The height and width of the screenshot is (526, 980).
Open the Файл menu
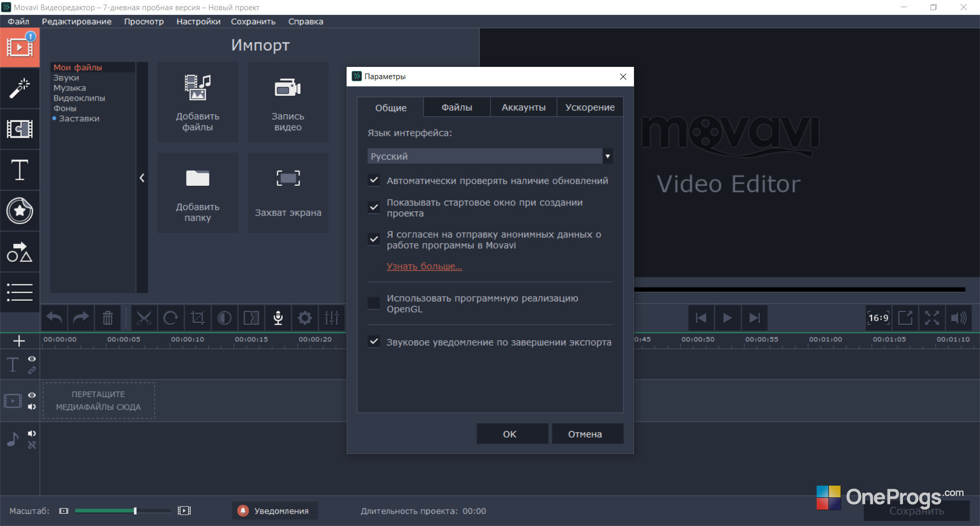(x=18, y=21)
